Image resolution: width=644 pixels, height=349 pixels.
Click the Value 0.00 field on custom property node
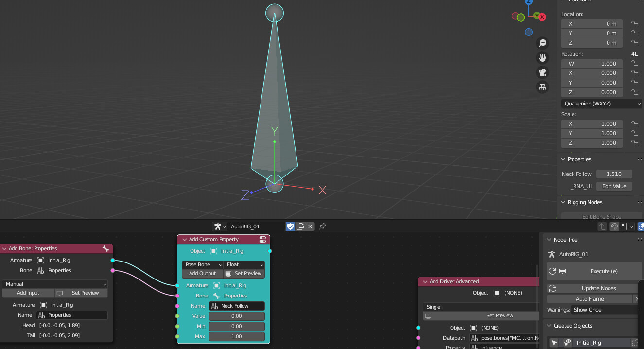[x=237, y=316]
